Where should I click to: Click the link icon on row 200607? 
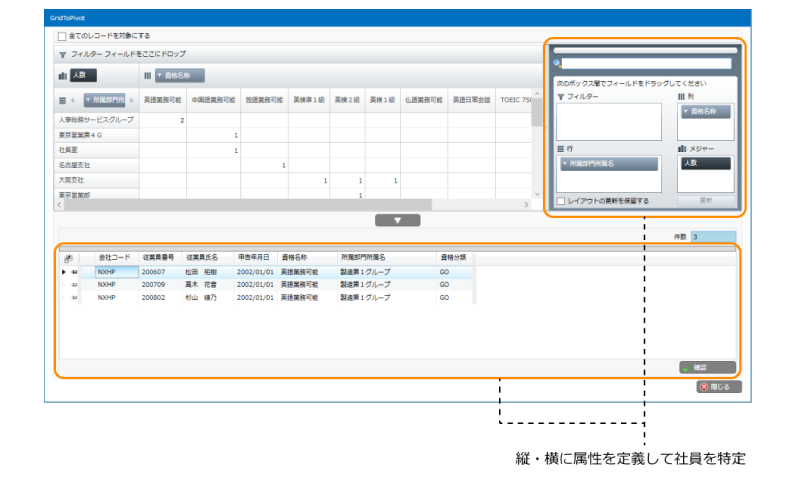pyautogui.click(x=75, y=271)
